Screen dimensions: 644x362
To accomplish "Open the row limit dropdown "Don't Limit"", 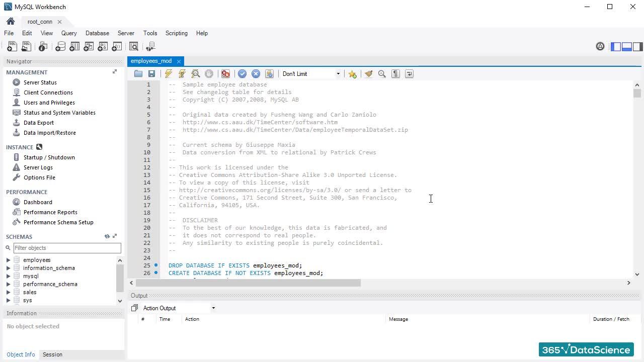I will pyautogui.click(x=311, y=74).
